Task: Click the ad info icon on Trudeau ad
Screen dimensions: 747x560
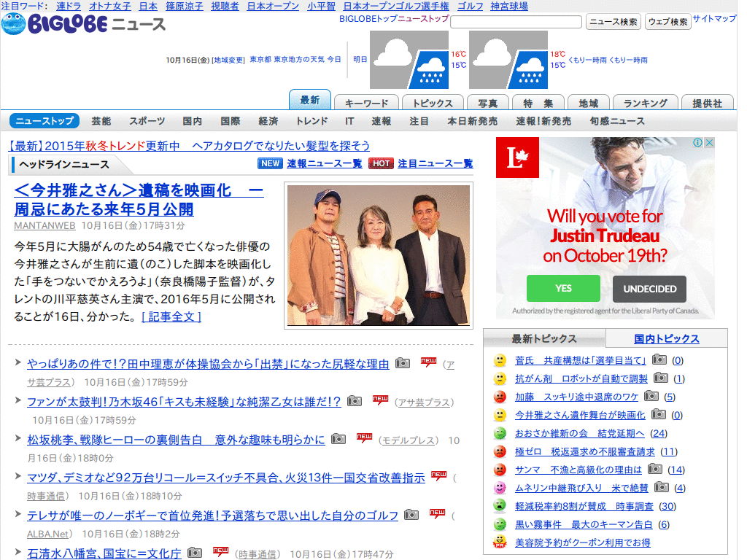Action: [x=698, y=142]
